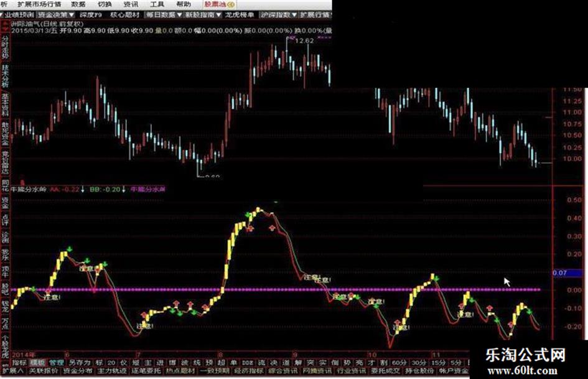588x379 pixels.
Task: Click the 牛熊分水岭 indicator name label
Action: pos(29,189)
